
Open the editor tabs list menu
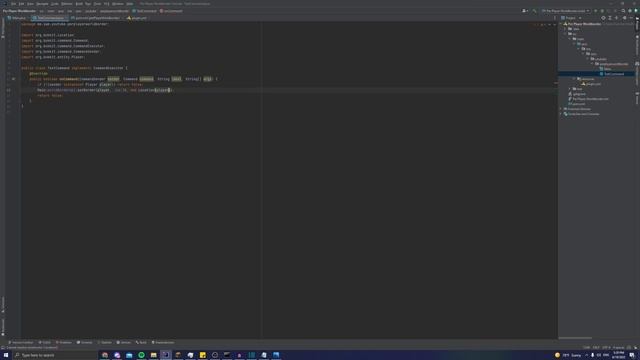pos(555,18)
